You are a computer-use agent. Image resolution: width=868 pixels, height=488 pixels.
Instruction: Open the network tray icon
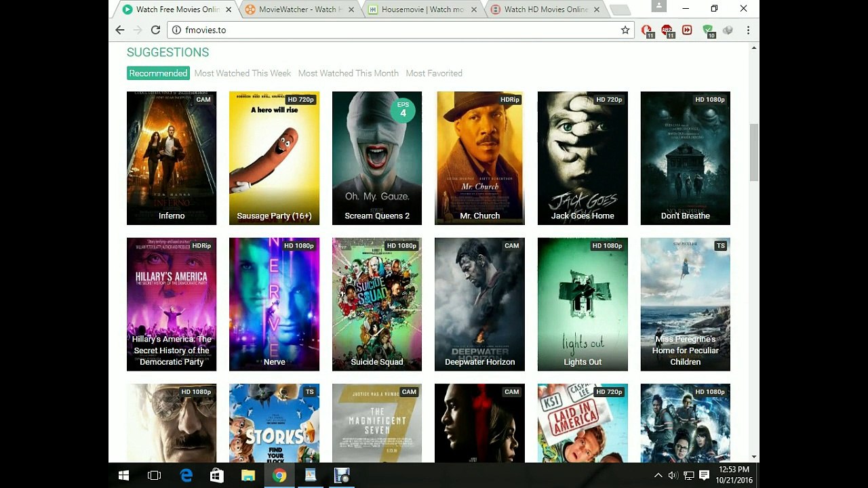[x=688, y=476]
